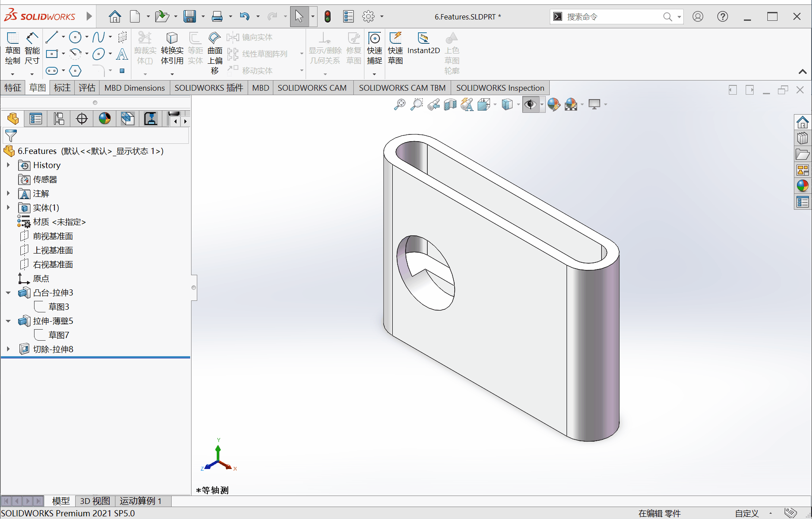Open the SOLIDWORKS Resources home icon in the task pane

pos(803,122)
